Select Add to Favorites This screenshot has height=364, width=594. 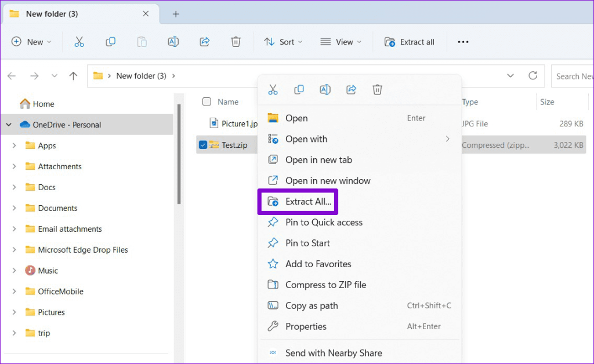[360, 264]
